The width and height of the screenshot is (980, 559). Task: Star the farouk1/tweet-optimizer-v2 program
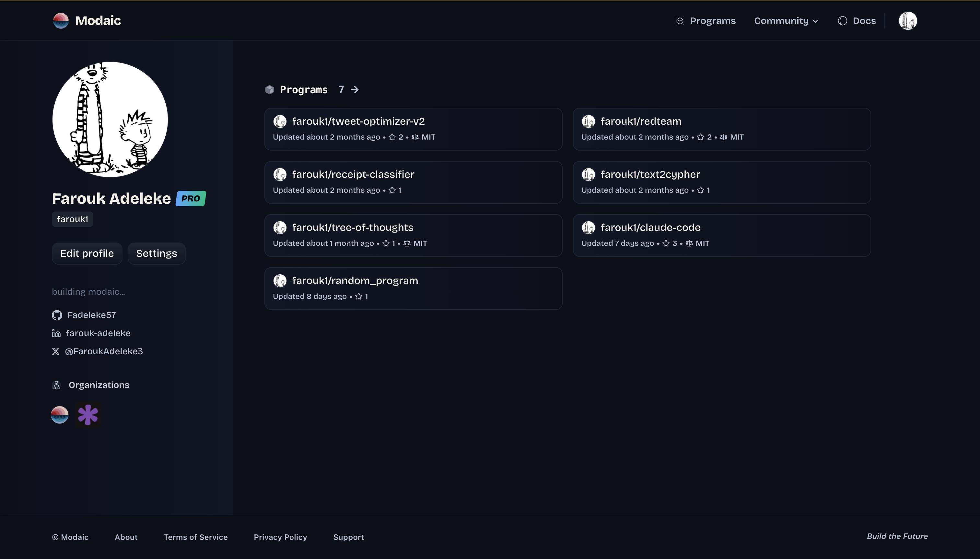(391, 137)
